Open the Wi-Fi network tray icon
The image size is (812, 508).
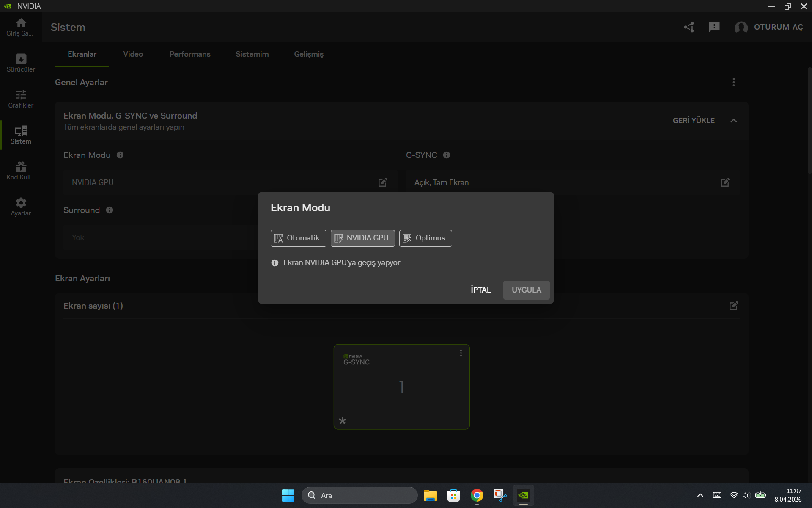tap(734, 495)
